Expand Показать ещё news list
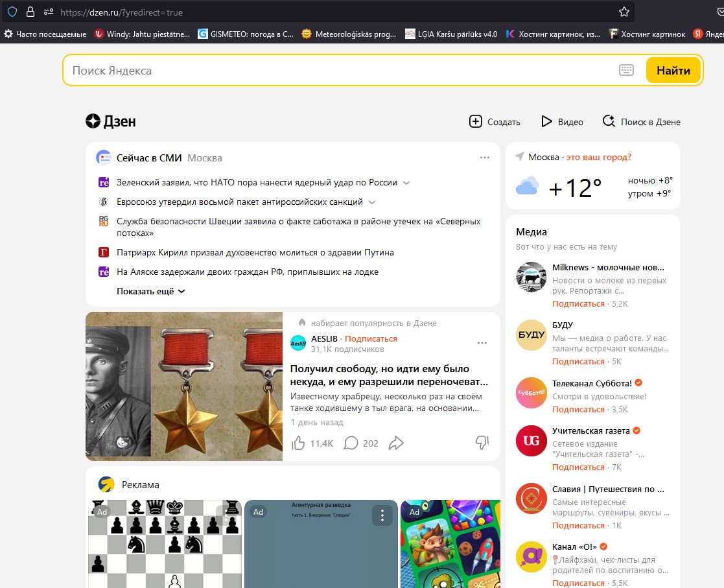This screenshot has height=588, width=724. [150, 291]
